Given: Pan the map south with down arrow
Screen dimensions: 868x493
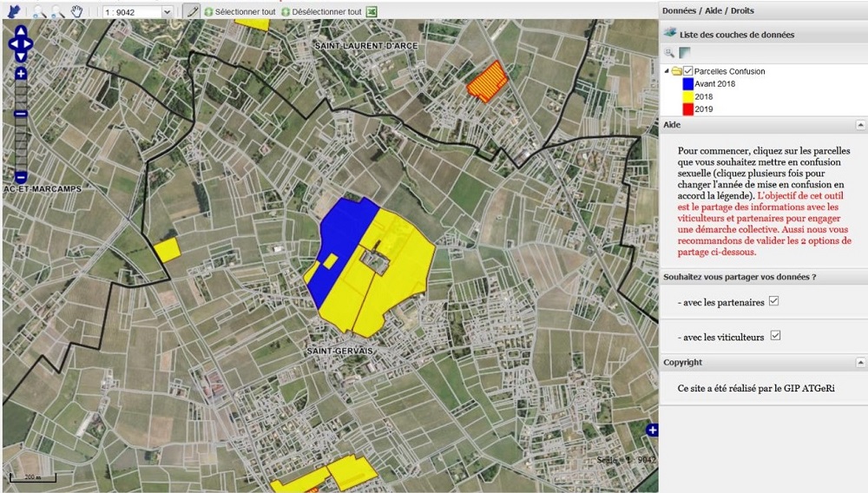Looking at the screenshot, I should (x=21, y=56).
